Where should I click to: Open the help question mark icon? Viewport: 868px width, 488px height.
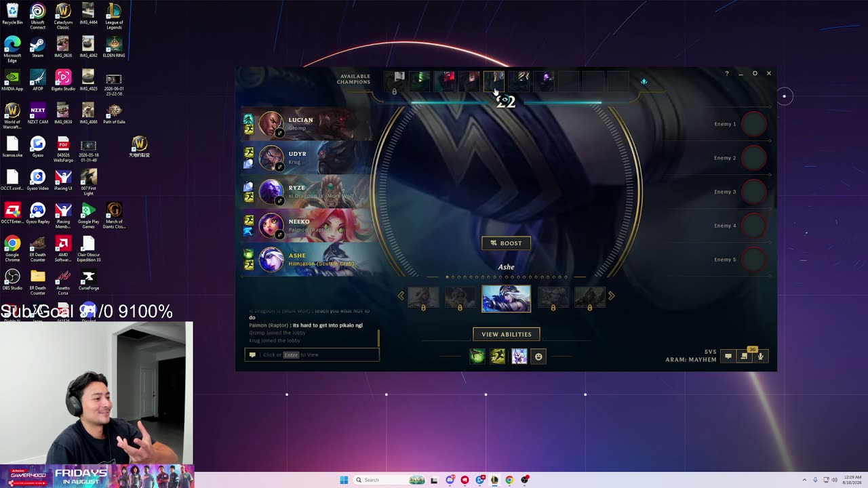(726, 73)
